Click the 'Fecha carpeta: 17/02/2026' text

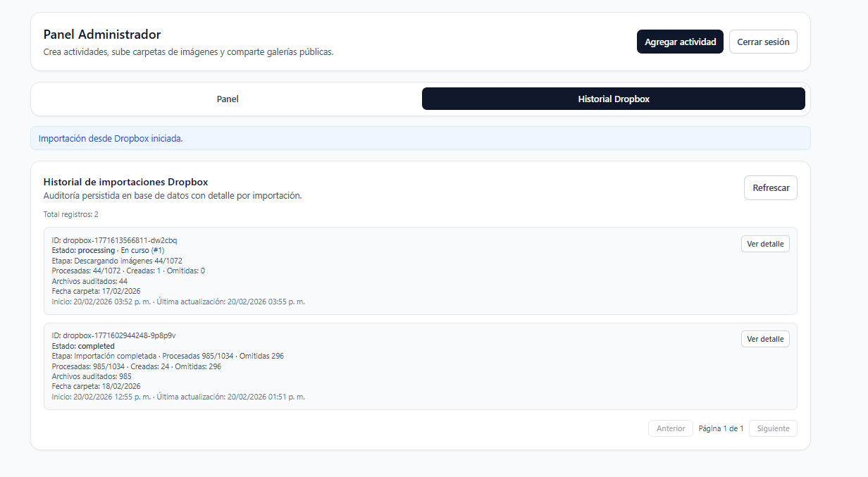coord(96,291)
